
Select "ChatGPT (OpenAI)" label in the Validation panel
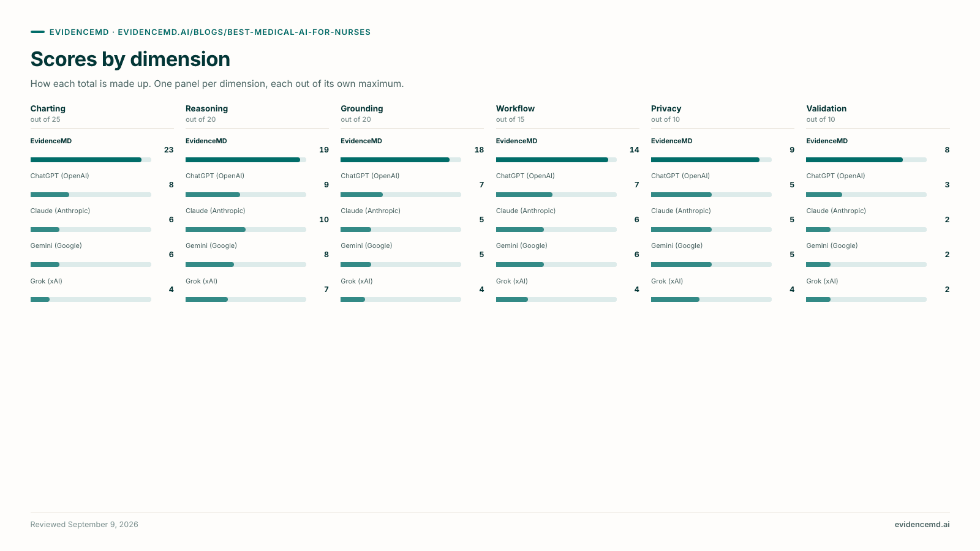click(x=835, y=176)
